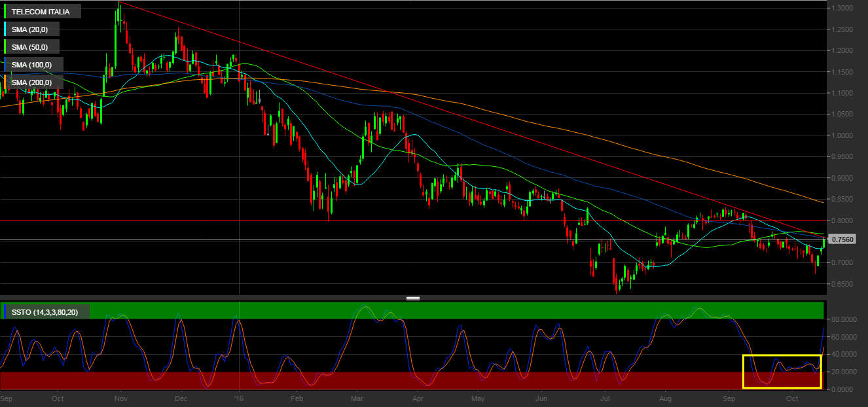Viewport: 868px width, 407px height.
Task: Click the 0.8500 price axis label
Action: 842,200
